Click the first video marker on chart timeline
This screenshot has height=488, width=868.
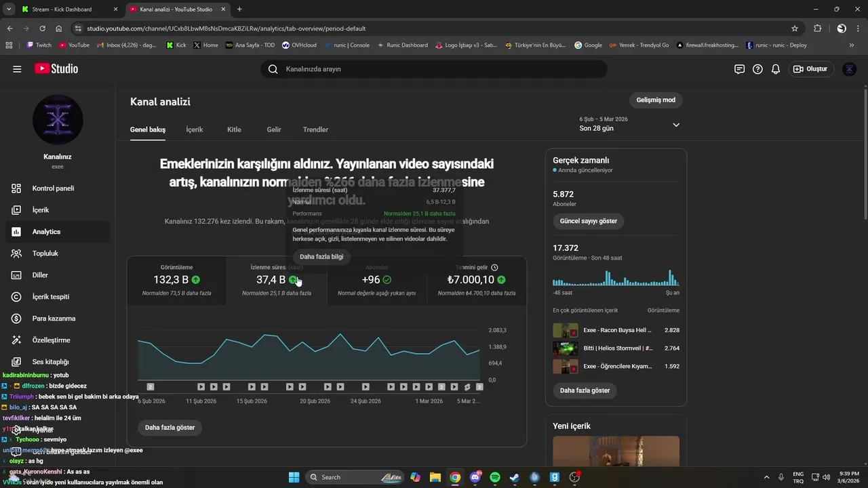click(x=151, y=387)
